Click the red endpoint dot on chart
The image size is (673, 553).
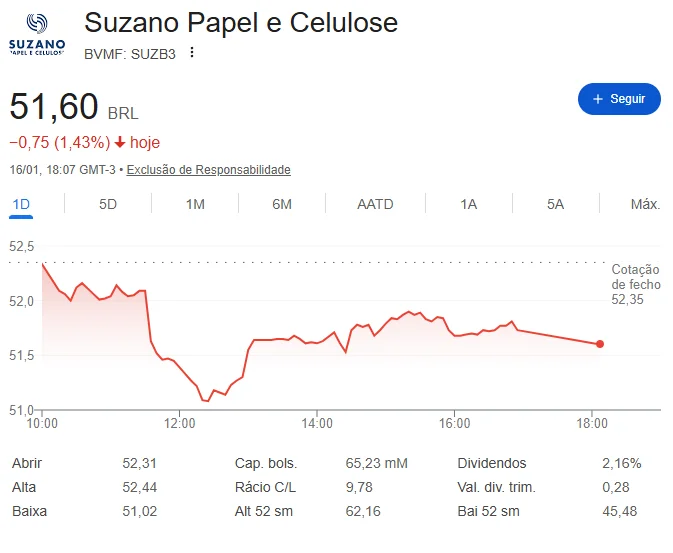click(x=600, y=344)
